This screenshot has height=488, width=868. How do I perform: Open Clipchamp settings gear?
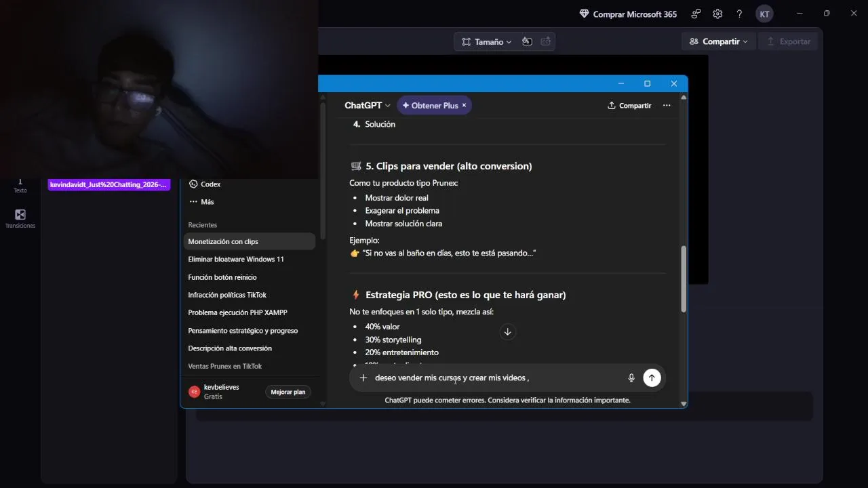[x=717, y=14]
